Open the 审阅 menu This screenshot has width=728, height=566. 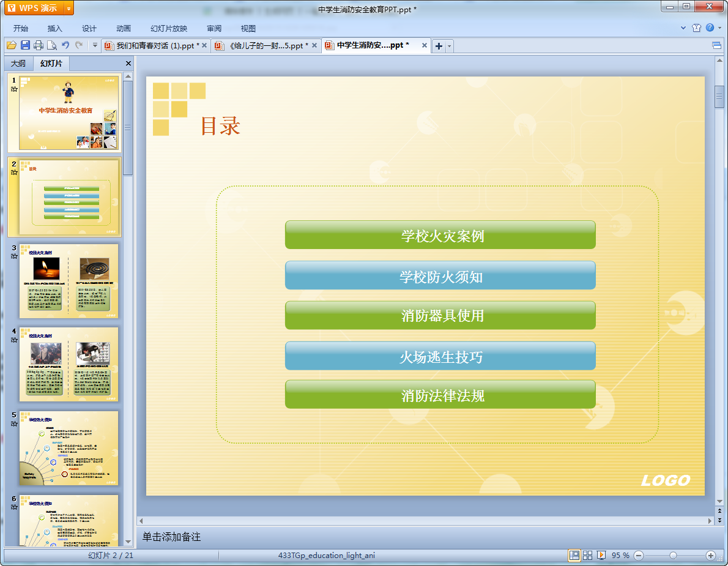click(214, 28)
